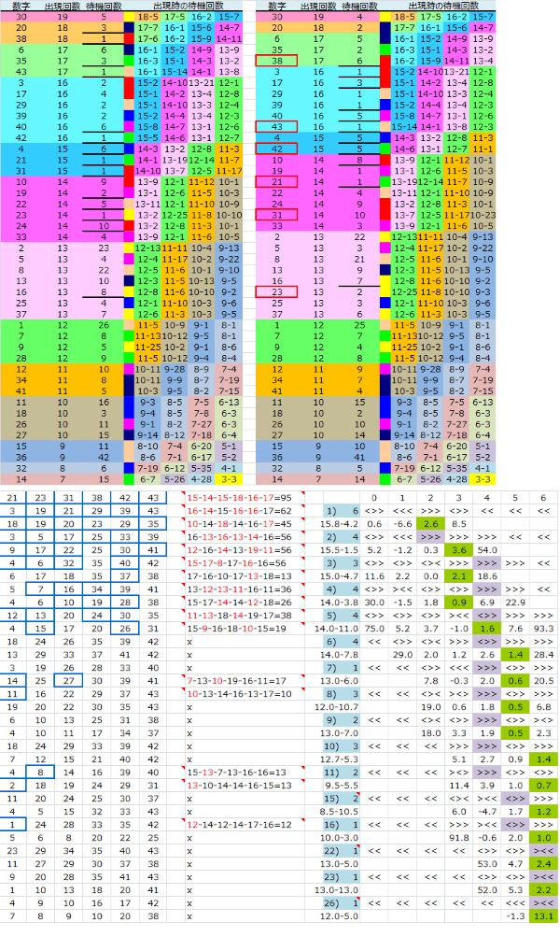Select the range cell 15.8-4.2
560x936 pixels.
340,524
